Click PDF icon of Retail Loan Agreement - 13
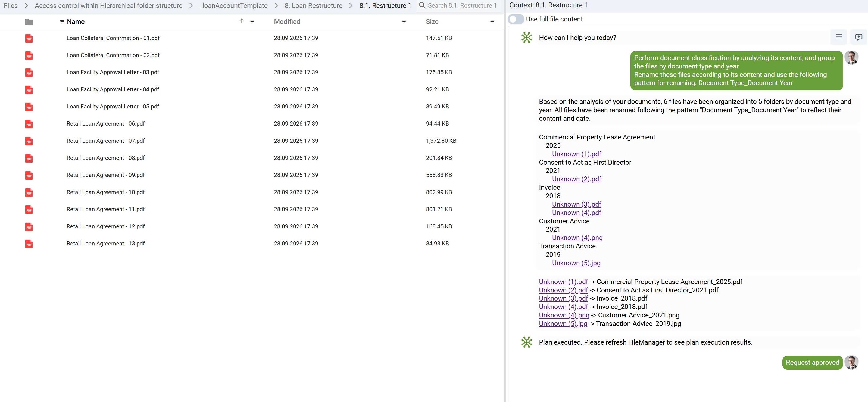Viewport: 868px width, 402px height. coord(29,244)
